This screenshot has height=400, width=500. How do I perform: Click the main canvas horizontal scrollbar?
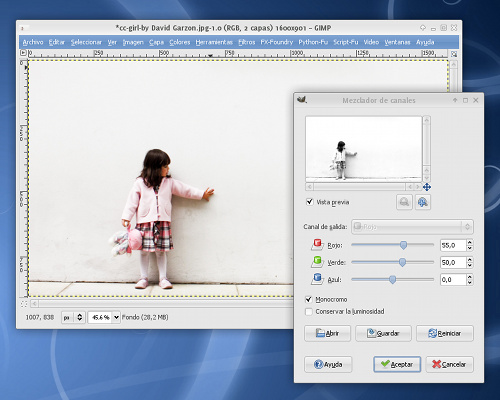(x=162, y=304)
